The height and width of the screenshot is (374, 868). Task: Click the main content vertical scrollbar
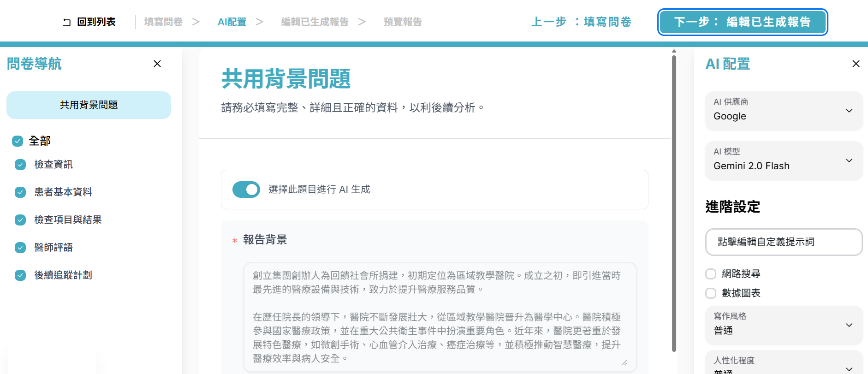[674, 203]
